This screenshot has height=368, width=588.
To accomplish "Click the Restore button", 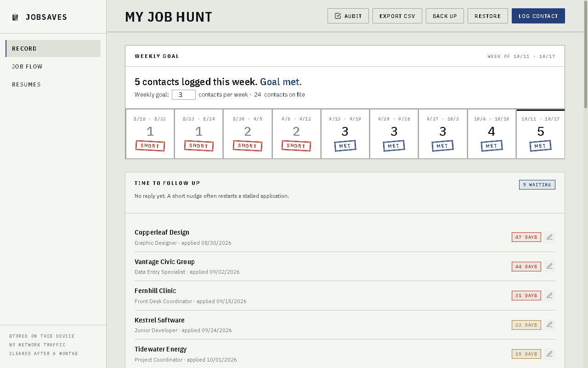I will [x=488, y=16].
